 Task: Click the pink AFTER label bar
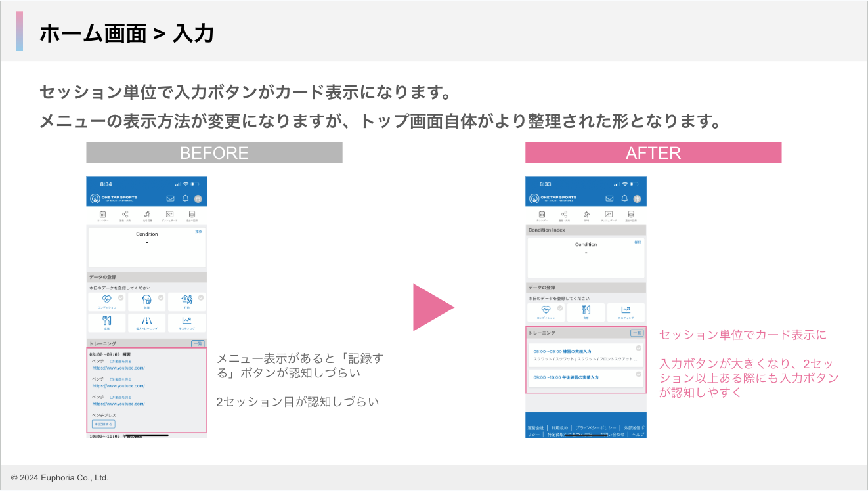click(653, 153)
